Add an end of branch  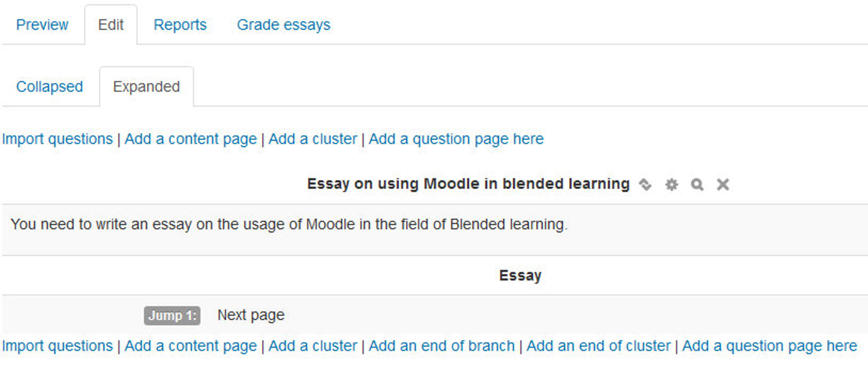442,346
